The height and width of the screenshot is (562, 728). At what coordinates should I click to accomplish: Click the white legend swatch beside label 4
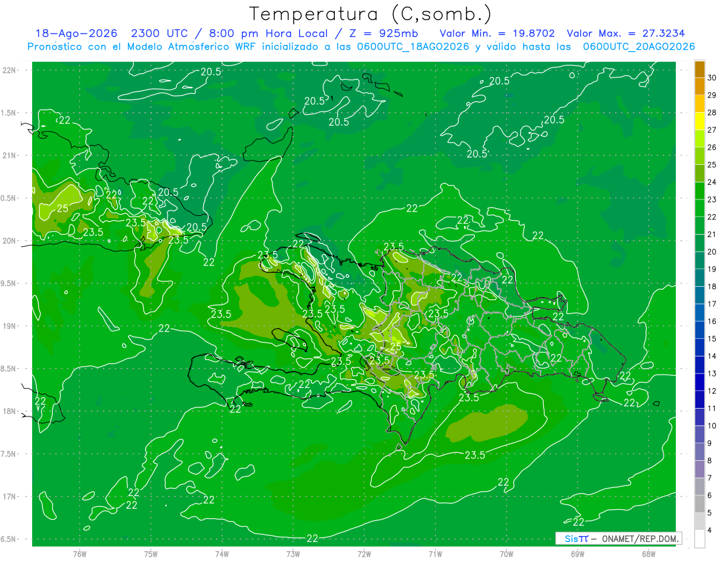click(x=700, y=539)
